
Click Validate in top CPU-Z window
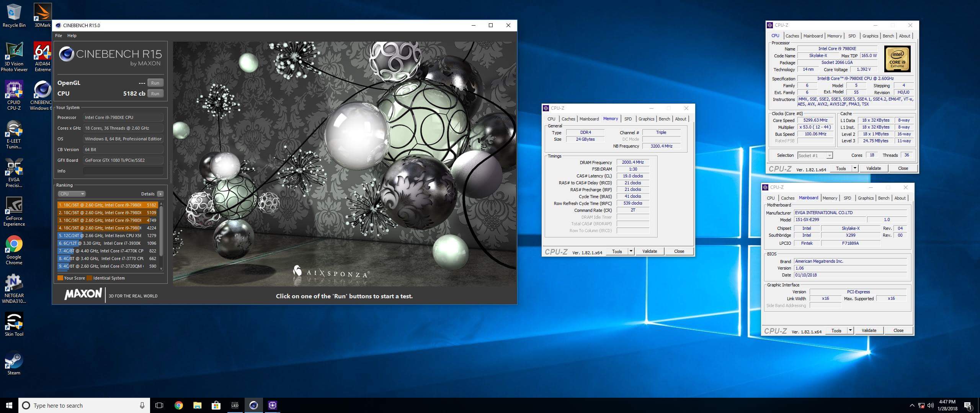[874, 168]
